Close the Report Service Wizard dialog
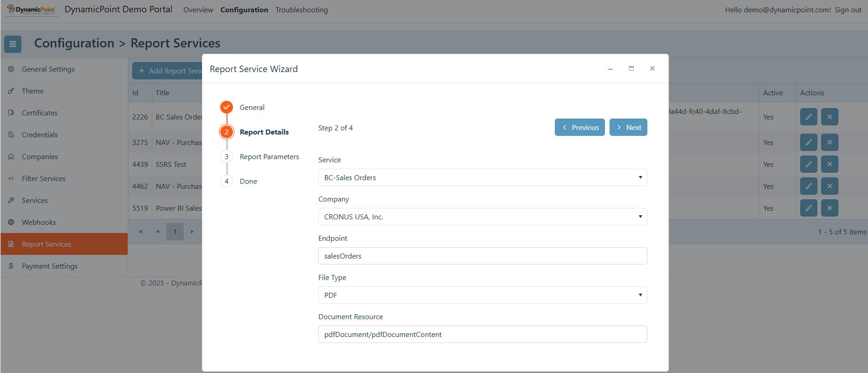Viewport: 868px width, 373px height. 652,68
